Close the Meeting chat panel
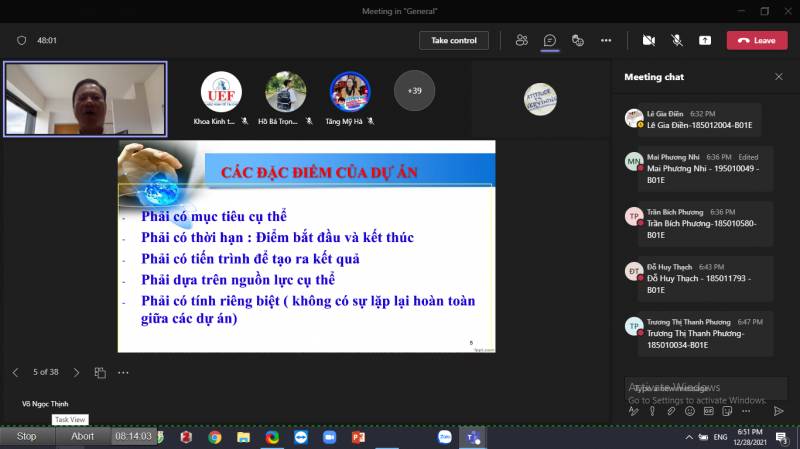800x449 pixels. [x=779, y=77]
